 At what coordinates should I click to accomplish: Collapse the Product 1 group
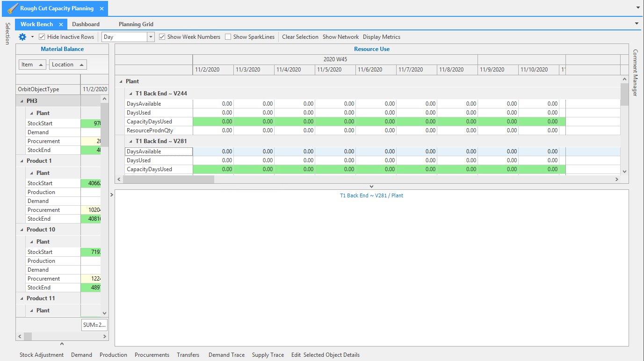click(x=22, y=161)
